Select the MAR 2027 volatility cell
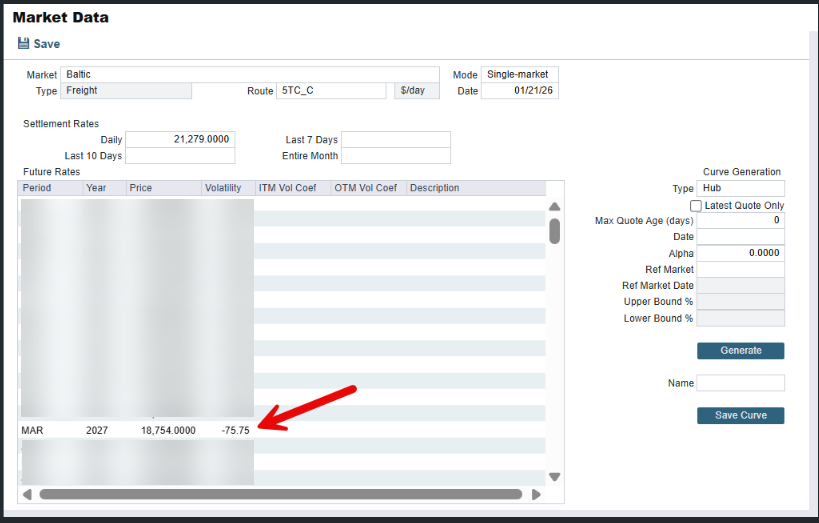This screenshot has height=523, width=819. 227,430
